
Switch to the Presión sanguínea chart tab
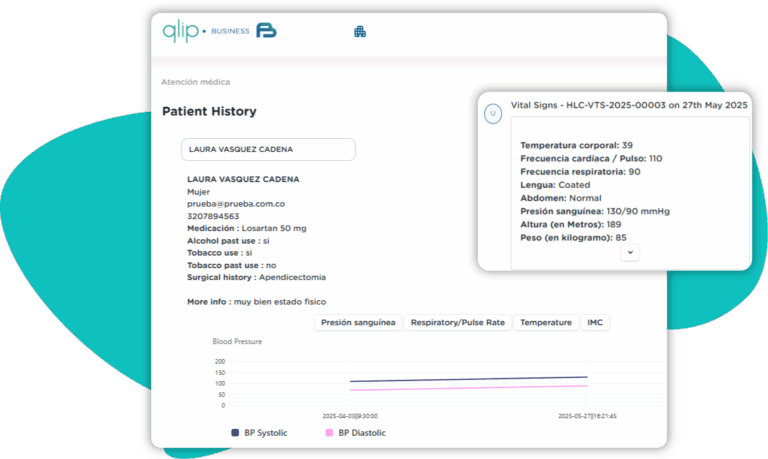point(358,322)
